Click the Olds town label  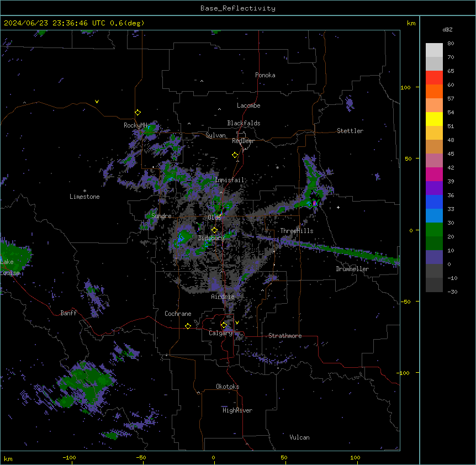[x=214, y=218]
